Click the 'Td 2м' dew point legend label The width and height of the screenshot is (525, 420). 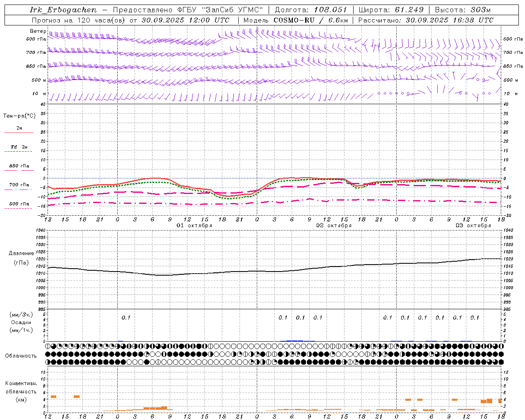click(x=19, y=147)
